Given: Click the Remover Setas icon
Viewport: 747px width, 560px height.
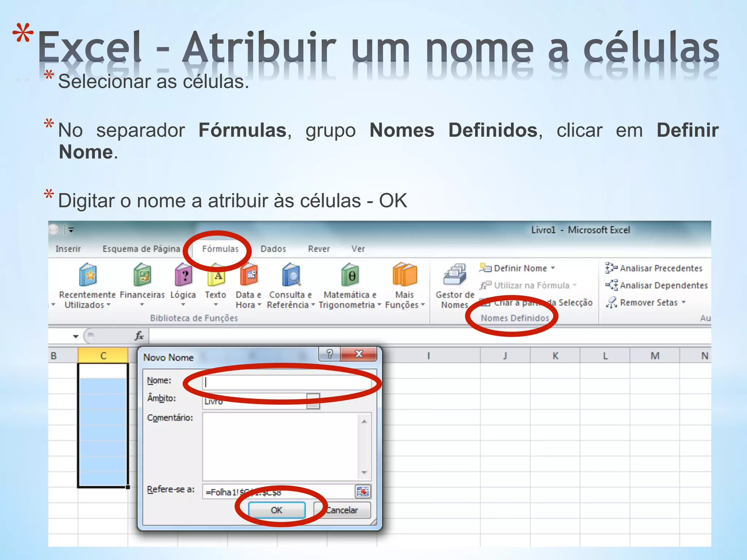Looking at the screenshot, I should pos(611,302).
